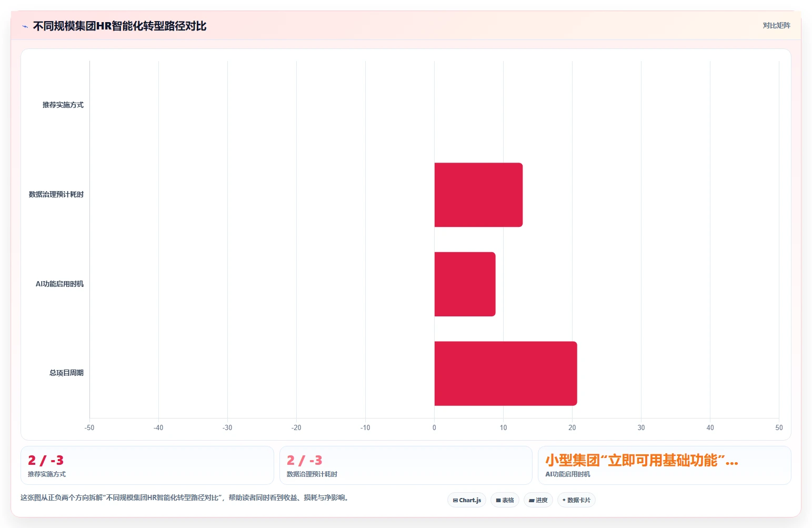Viewport: 812px width, 528px height.
Task: Click the lightning icon beside the chart title
Action: point(25,26)
